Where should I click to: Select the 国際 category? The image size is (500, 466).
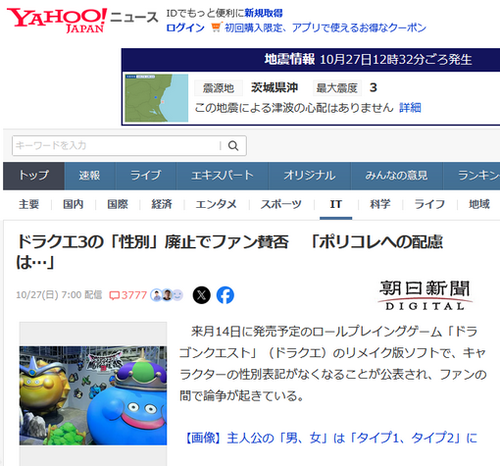coord(117,204)
